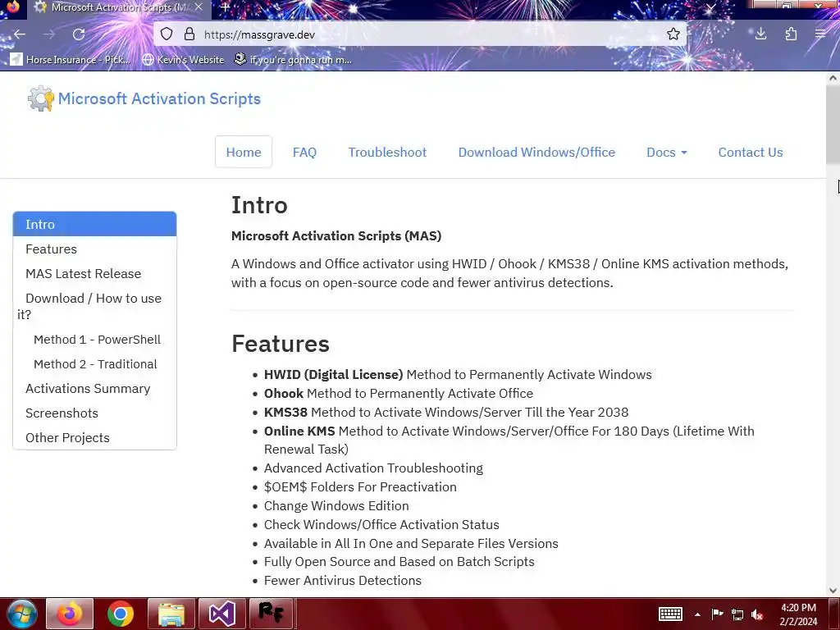This screenshot has width=840, height=630.
Task: Click the muted volume tray icon
Action: [757, 614]
